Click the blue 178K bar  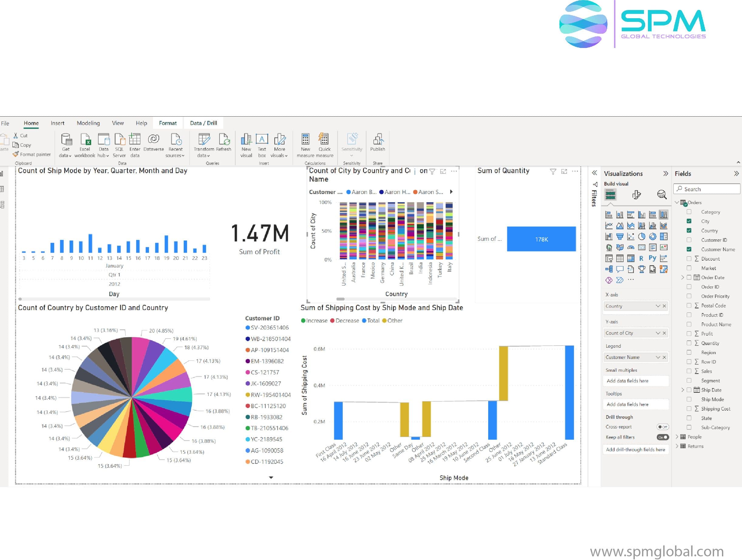click(x=541, y=239)
